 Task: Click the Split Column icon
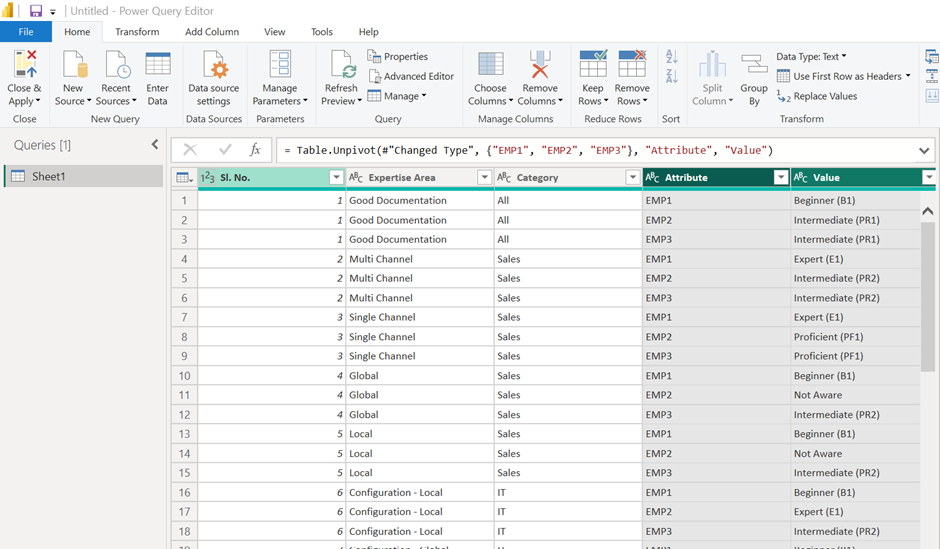coord(712,64)
